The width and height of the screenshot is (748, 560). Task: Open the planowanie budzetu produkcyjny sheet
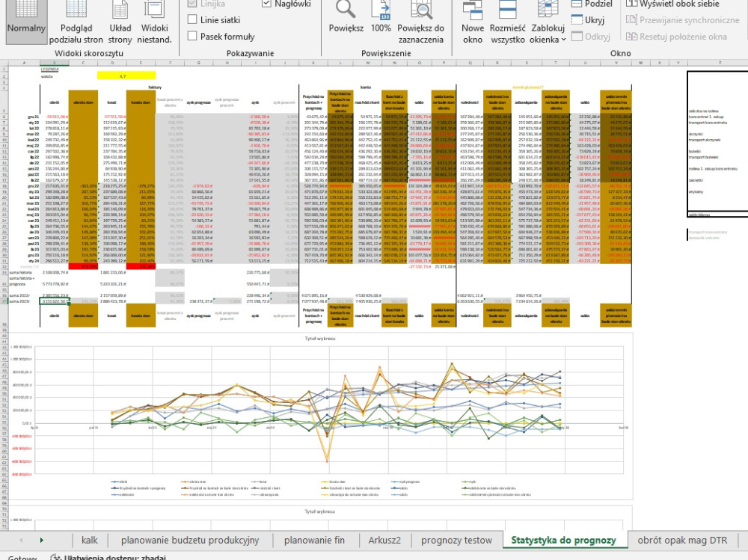pyautogui.click(x=190, y=540)
